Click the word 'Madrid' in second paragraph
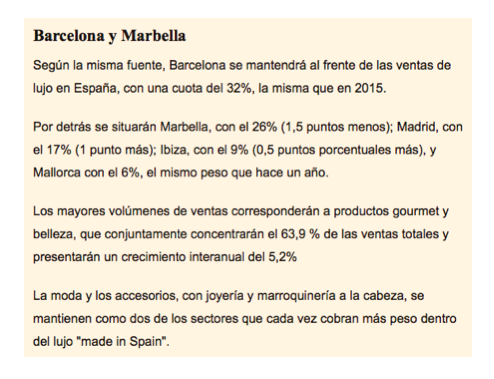 click(x=416, y=127)
